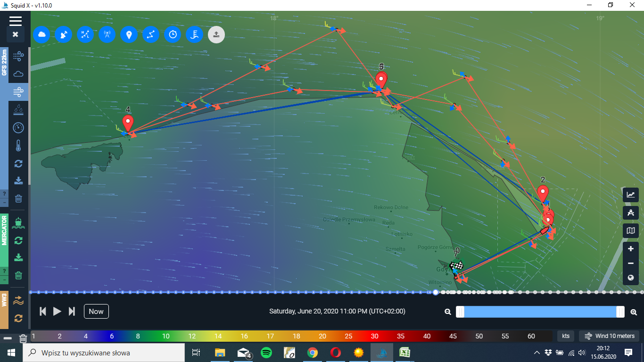
Task: Open the MERCATOR question mark help
Action: tap(4, 271)
